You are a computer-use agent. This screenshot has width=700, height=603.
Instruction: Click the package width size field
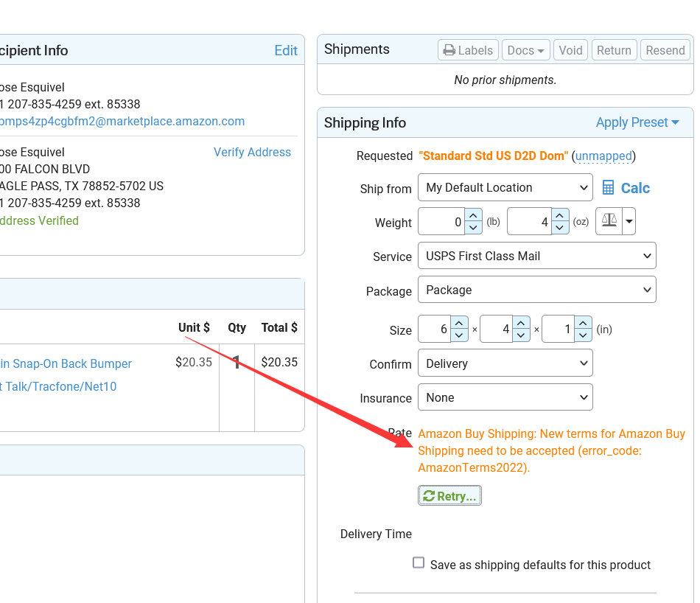[496, 330]
